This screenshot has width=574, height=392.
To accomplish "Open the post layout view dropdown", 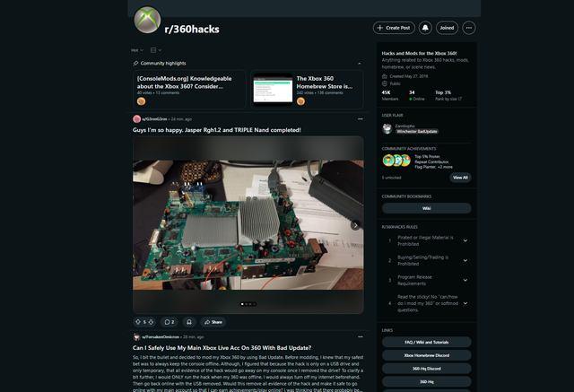I will [x=156, y=50].
